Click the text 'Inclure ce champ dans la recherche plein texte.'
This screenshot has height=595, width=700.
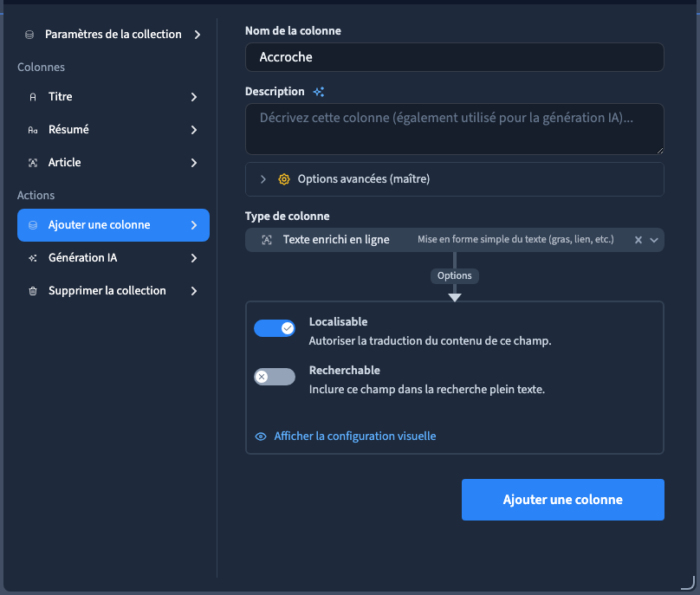click(x=427, y=390)
